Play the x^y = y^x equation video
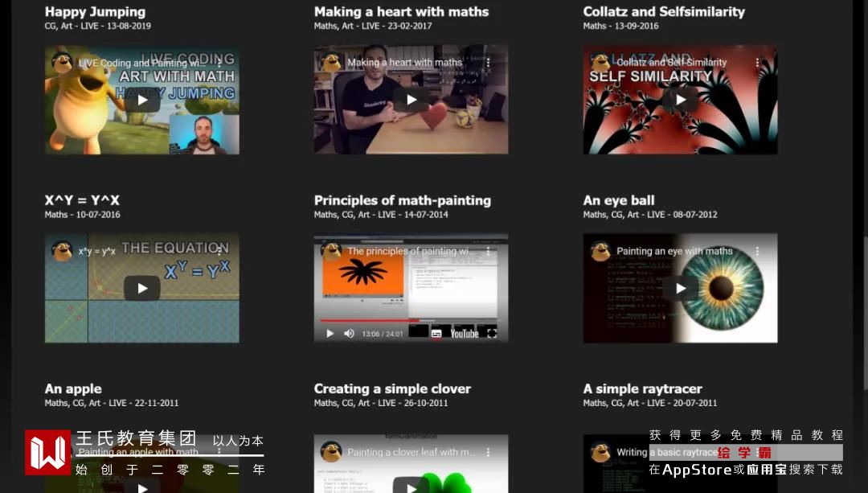 tap(142, 288)
